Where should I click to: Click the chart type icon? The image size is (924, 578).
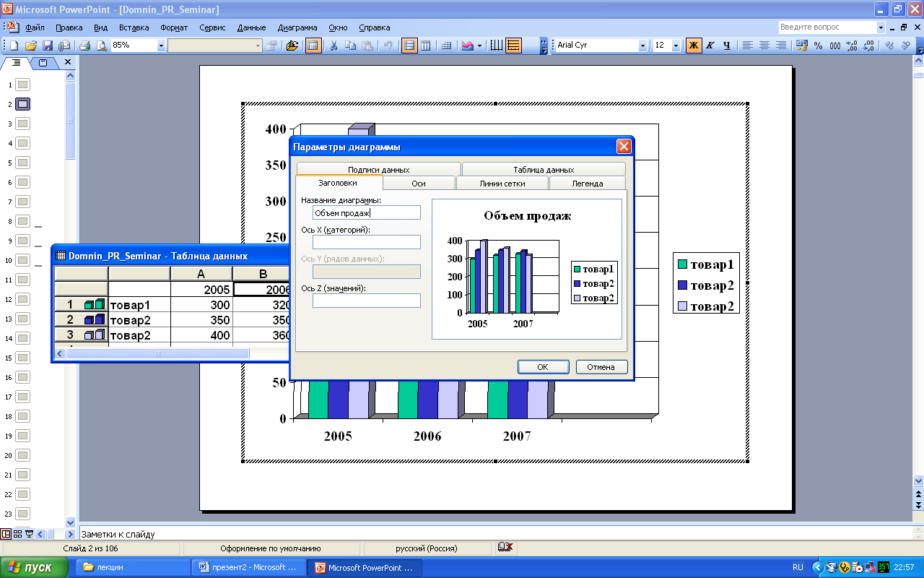point(467,46)
